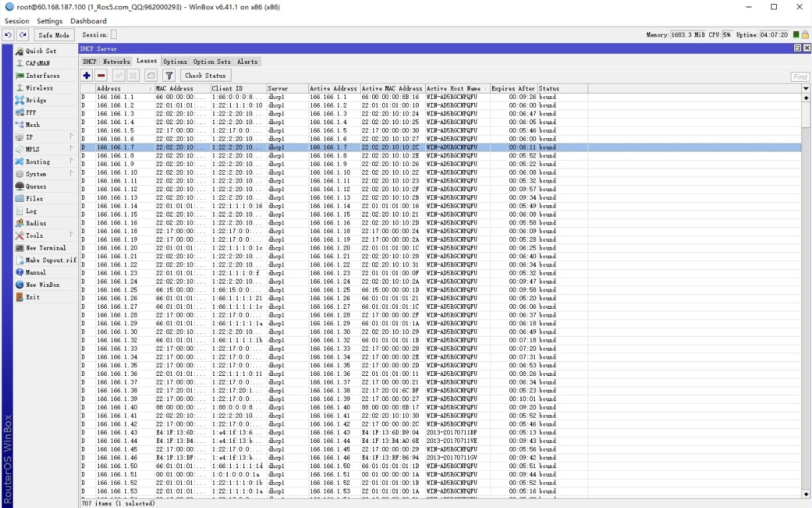Click the Enable checkmark icon
This screenshot has width=812, height=508.
pyautogui.click(x=119, y=76)
